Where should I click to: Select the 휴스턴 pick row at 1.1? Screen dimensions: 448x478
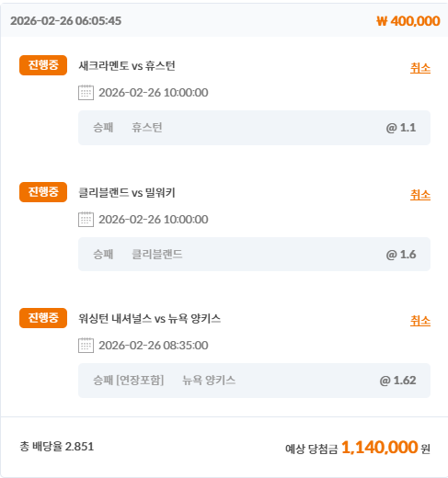[x=254, y=128]
